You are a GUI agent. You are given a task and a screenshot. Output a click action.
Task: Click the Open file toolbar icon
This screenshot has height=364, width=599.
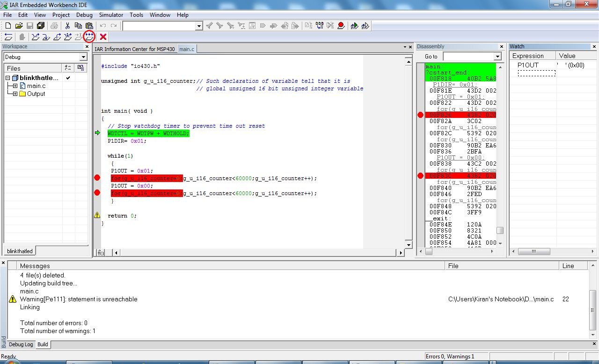[19, 26]
